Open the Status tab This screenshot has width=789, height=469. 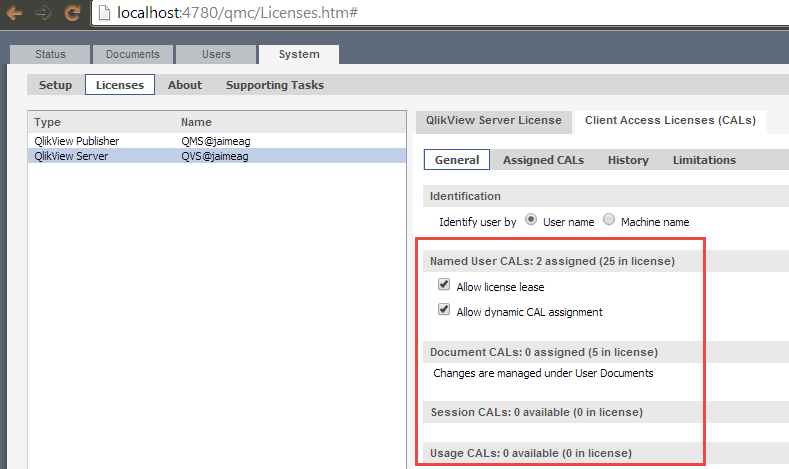pos(50,54)
